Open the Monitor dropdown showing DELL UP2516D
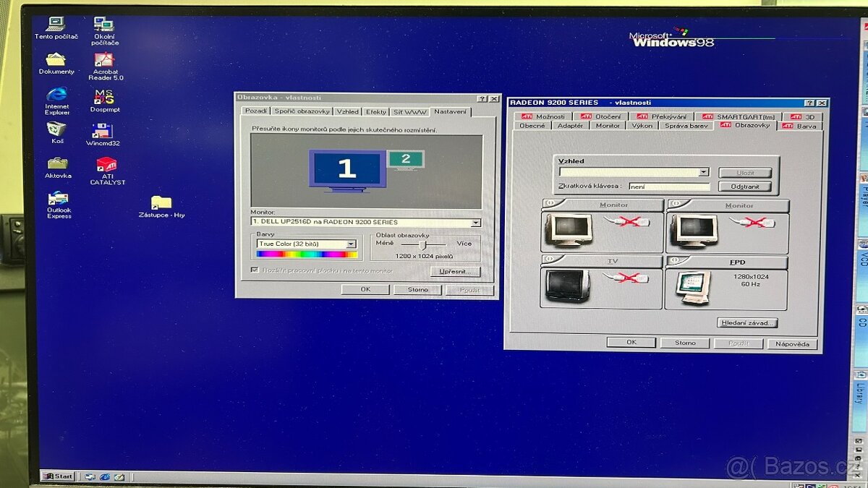868x488 pixels. tap(475, 222)
